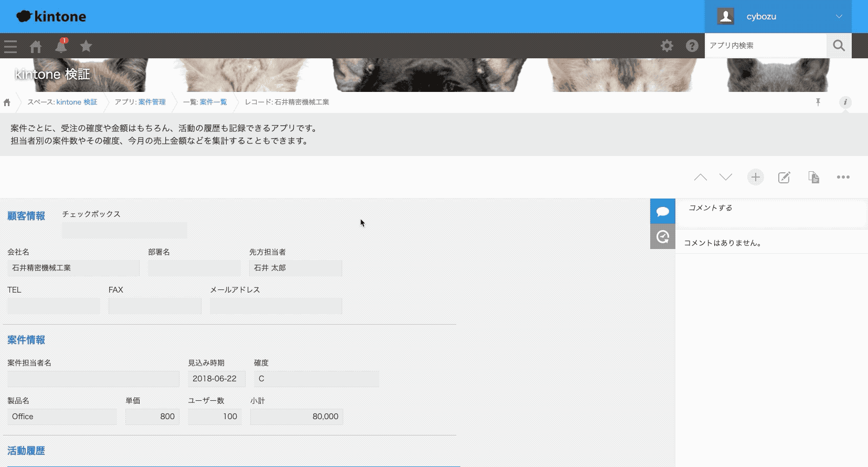
Task: Open the hamburger main menu
Action: [x=10, y=46]
